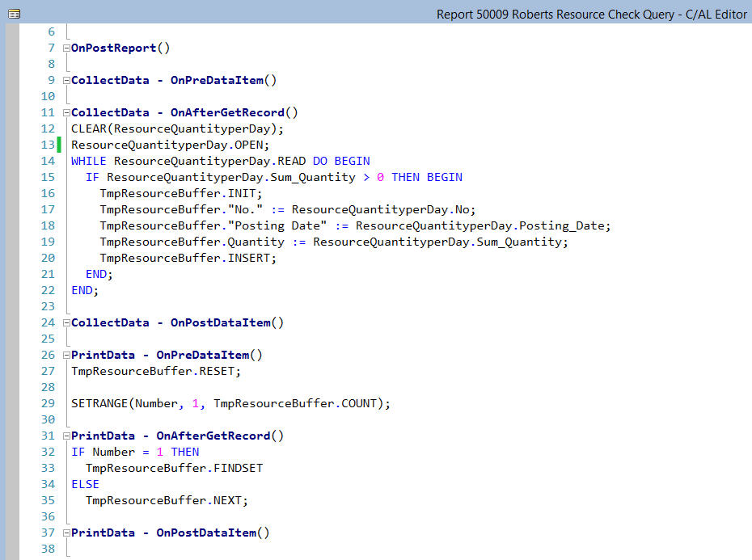Screen dimensions: 752x560
Task: Click the green change marker beside line 13
Action: (x=59, y=145)
